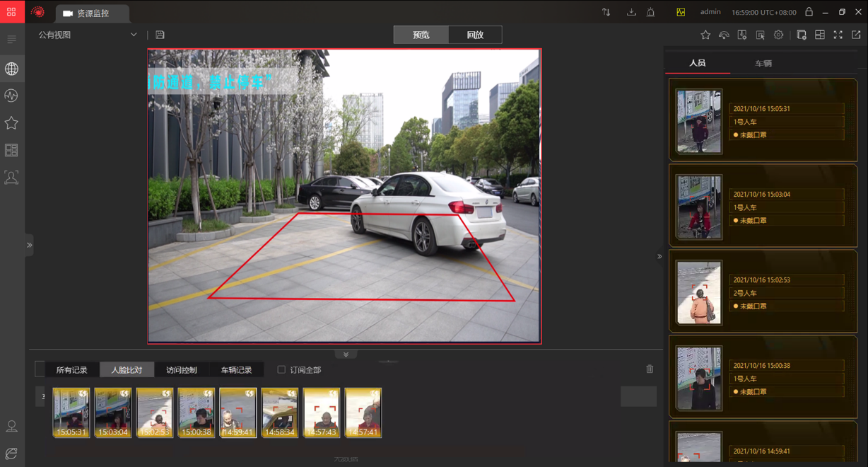Open the 人脸比对 tab

click(x=127, y=369)
